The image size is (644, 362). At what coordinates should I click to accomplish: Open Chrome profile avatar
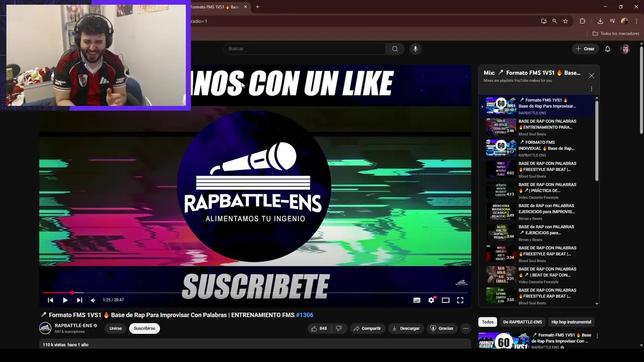click(x=624, y=21)
